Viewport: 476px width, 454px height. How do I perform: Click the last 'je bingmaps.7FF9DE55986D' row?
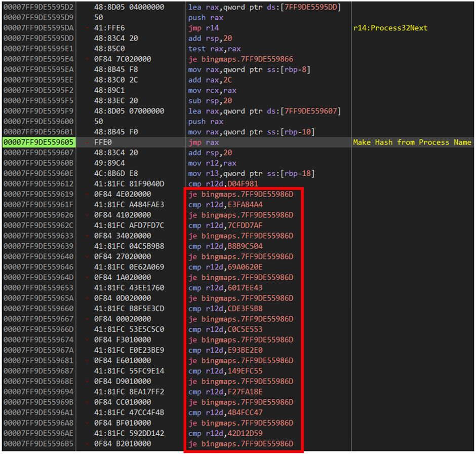pyautogui.click(x=241, y=444)
